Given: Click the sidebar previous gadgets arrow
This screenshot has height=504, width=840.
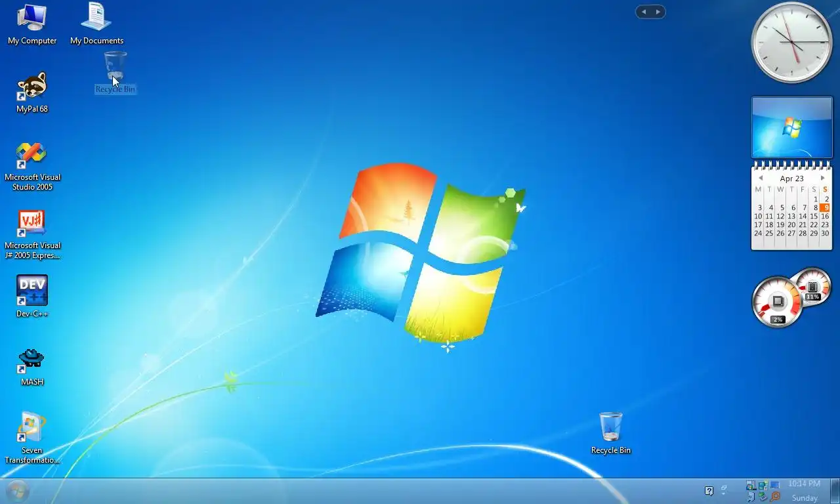Looking at the screenshot, I should point(644,12).
